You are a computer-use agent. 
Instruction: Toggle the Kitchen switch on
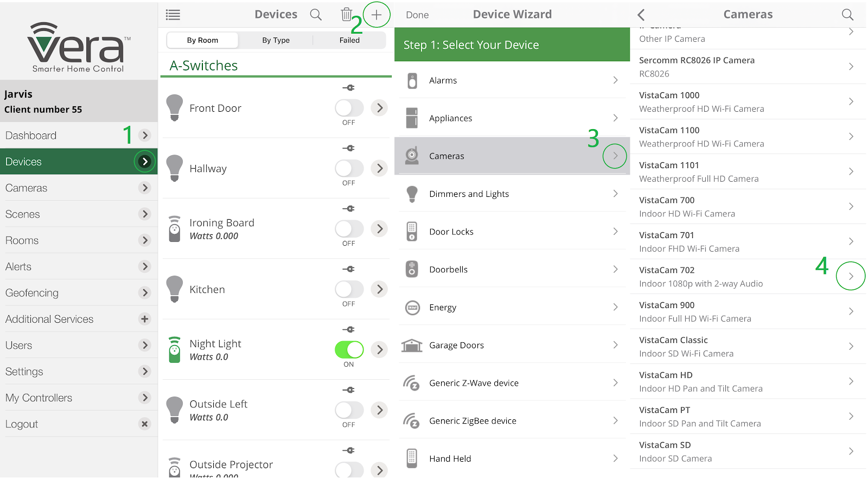click(x=349, y=289)
